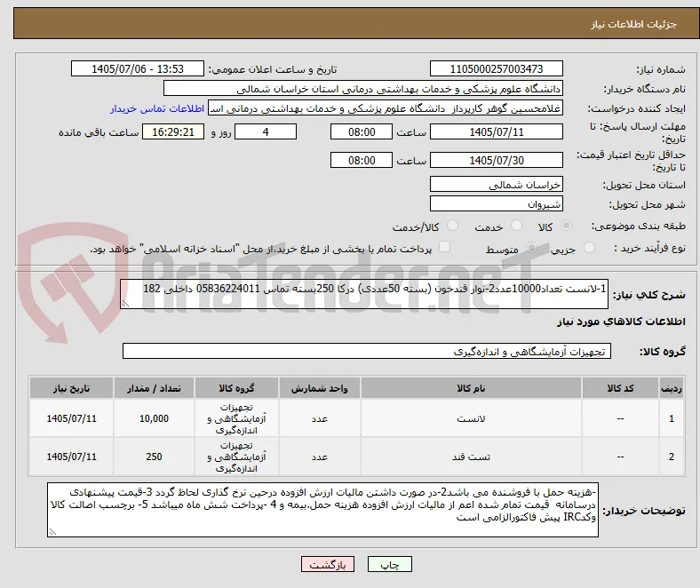Viewport: 700px width, 588px height.
Task: Click the شرح کلی نیاز label
Action: pos(648,295)
